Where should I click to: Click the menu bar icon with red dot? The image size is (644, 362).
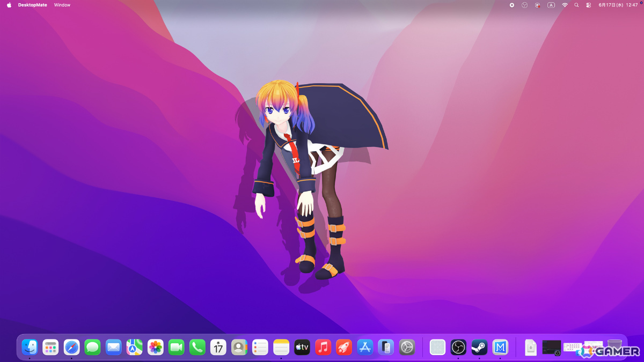tap(537, 5)
